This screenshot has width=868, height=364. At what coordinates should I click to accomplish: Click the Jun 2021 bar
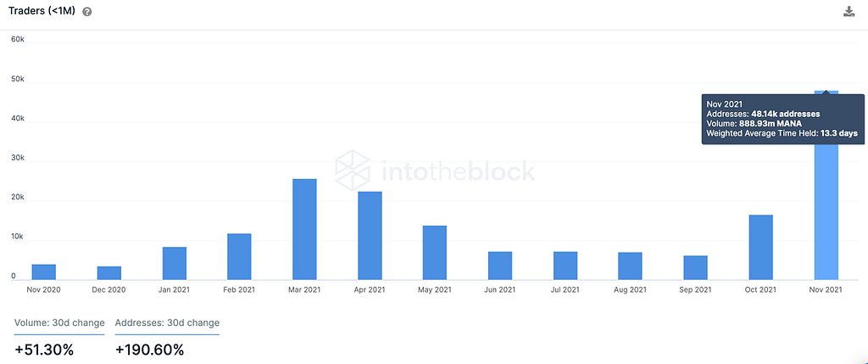(500, 266)
